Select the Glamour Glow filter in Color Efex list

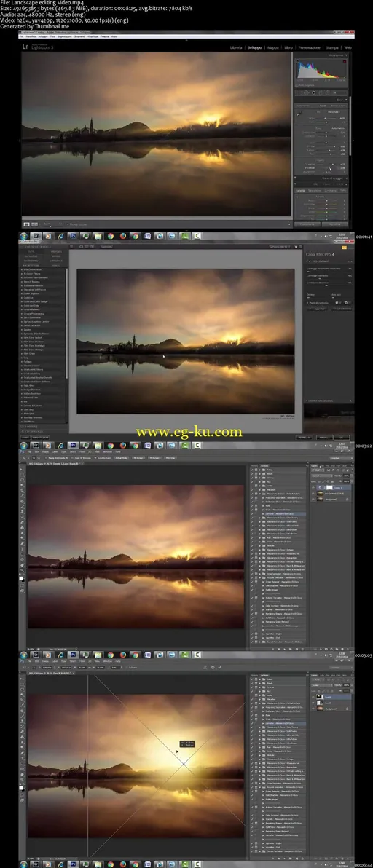[x=32, y=366]
